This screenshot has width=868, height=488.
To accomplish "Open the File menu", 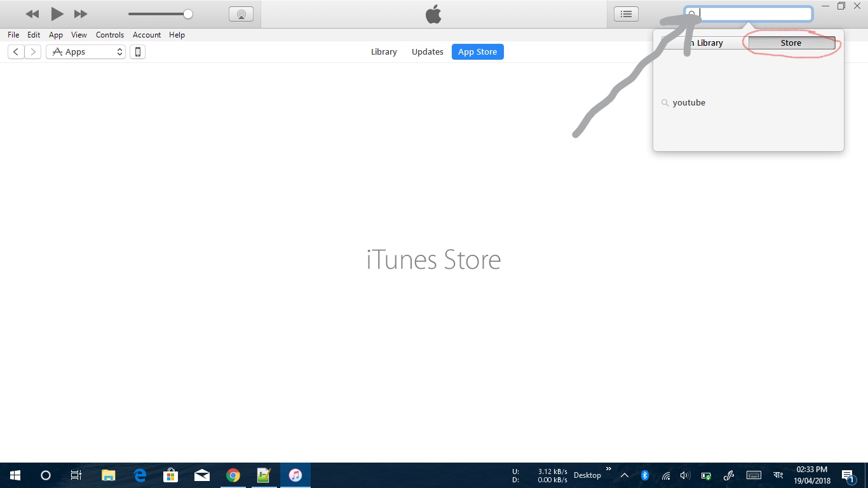I will 13,35.
